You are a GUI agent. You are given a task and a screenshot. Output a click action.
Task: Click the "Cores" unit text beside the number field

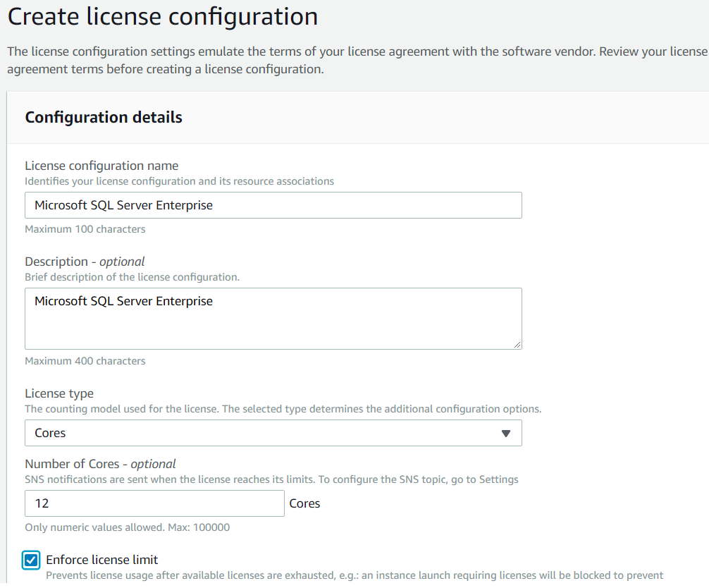[x=304, y=503]
